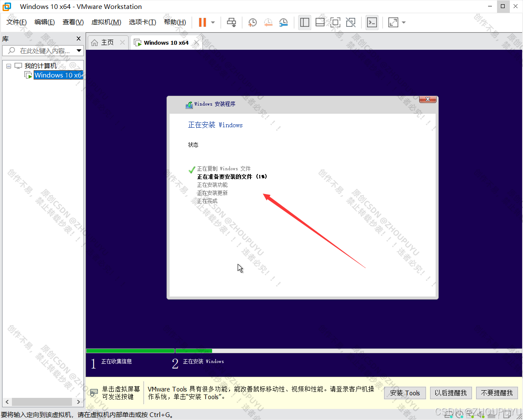523x420 pixels.
Task: Click the 以后提醒我 button
Action: point(451,393)
